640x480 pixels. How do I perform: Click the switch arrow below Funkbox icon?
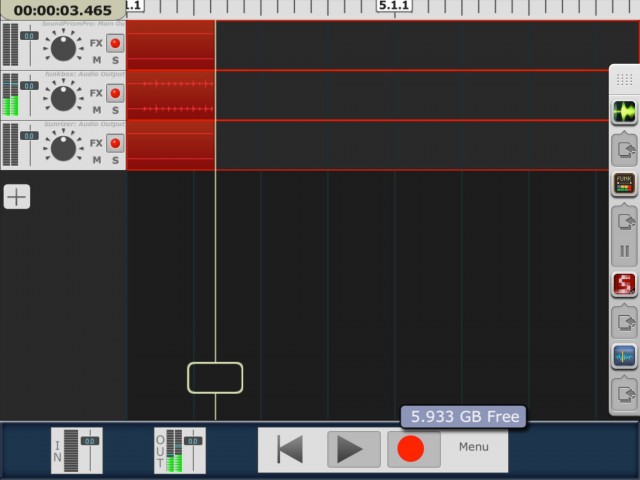(x=624, y=220)
